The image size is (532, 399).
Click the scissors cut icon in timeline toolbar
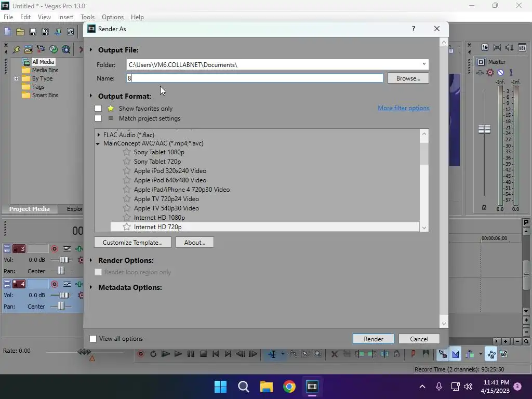pyautogui.click(x=334, y=354)
